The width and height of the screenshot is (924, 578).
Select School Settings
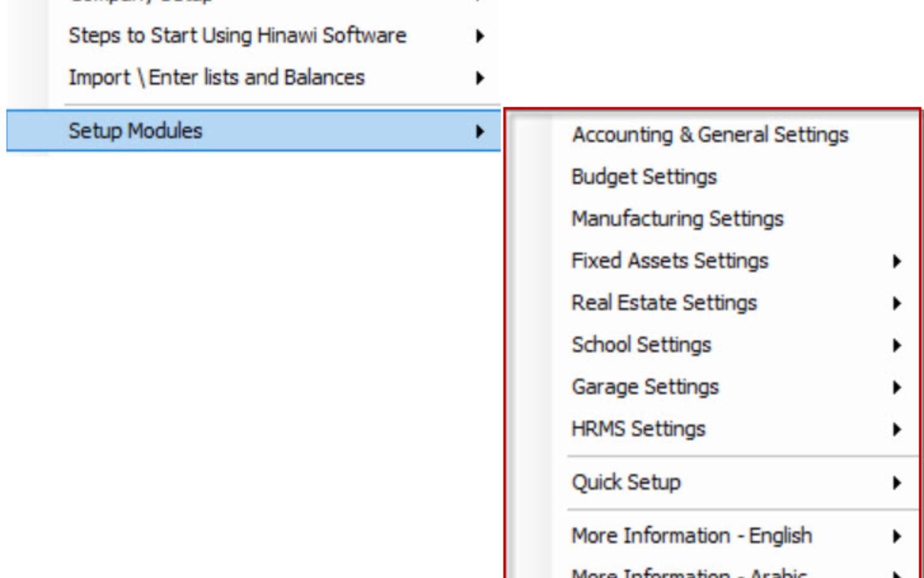coord(713,345)
